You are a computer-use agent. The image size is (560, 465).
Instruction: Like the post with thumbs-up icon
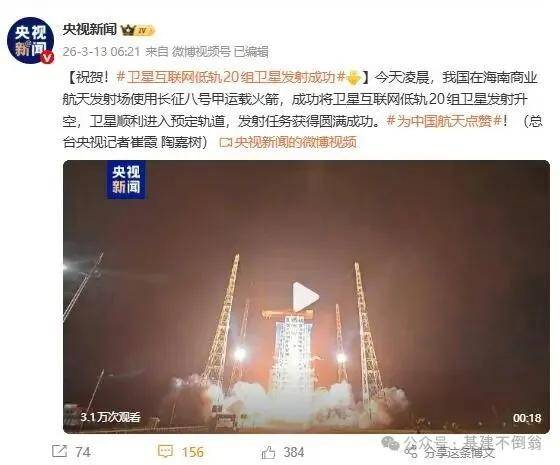(269, 452)
